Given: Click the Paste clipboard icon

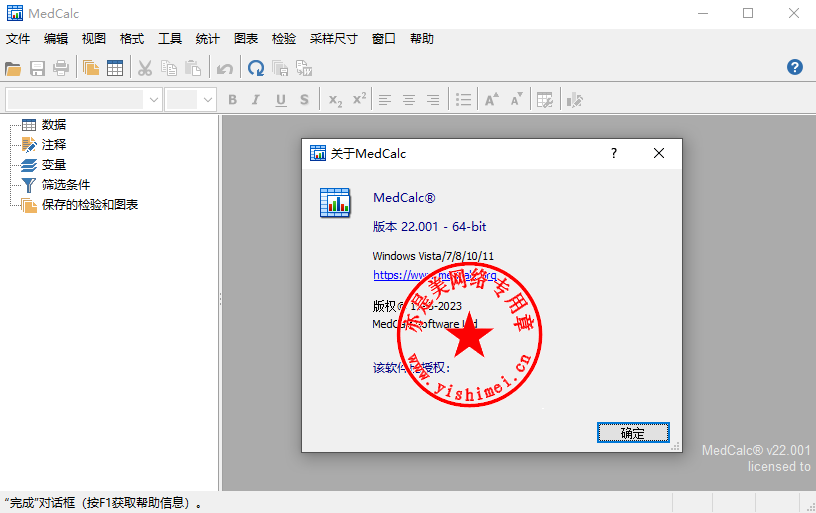Looking at the screenshot, I should pyautogui.click(x=193, y=68).
